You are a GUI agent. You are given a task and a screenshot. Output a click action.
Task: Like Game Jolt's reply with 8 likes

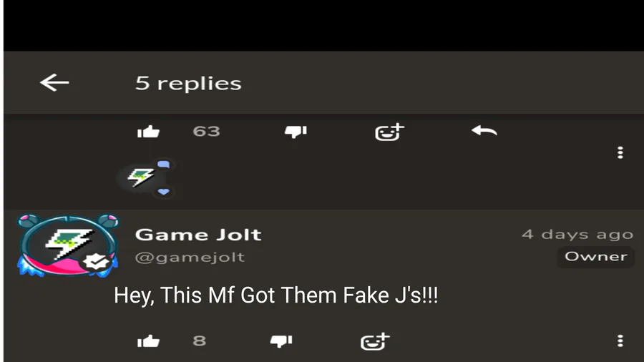coord(148,341)
